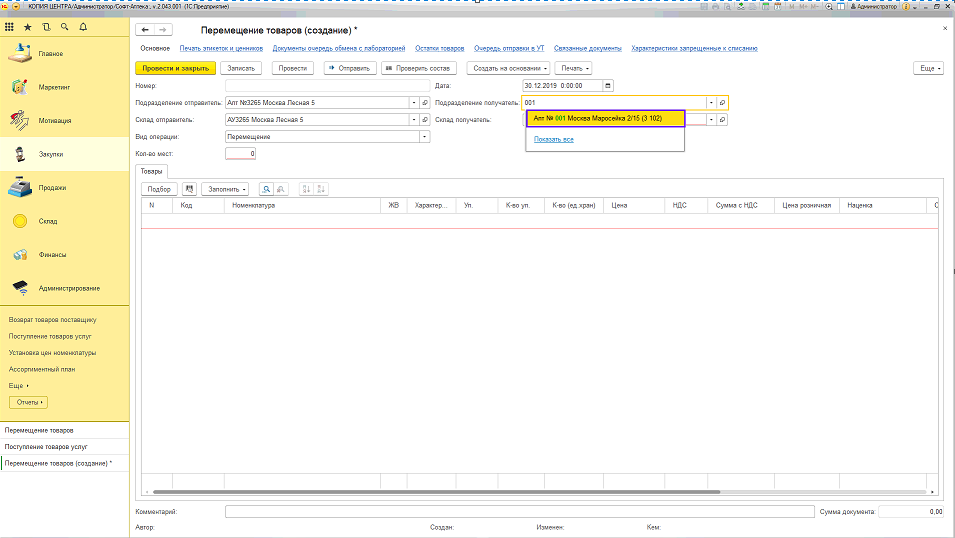Expand the Вид операции dropdown

(x=413, y=136)
